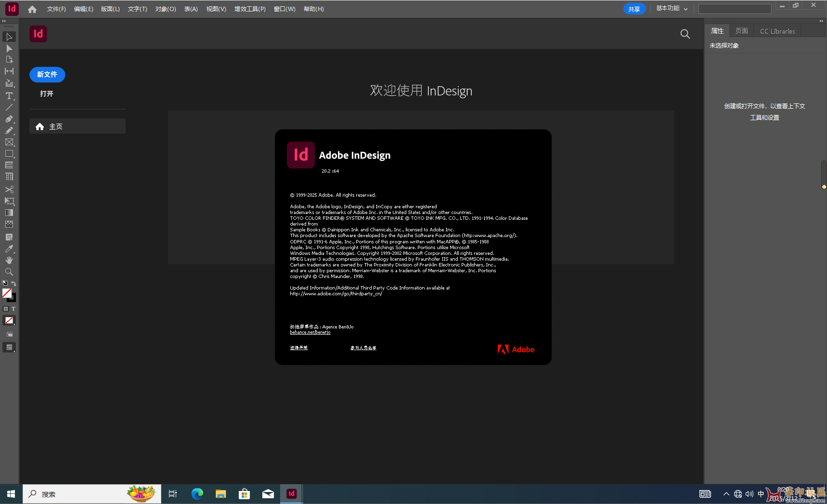Choose the Free Transform tool

coord(9,201)
